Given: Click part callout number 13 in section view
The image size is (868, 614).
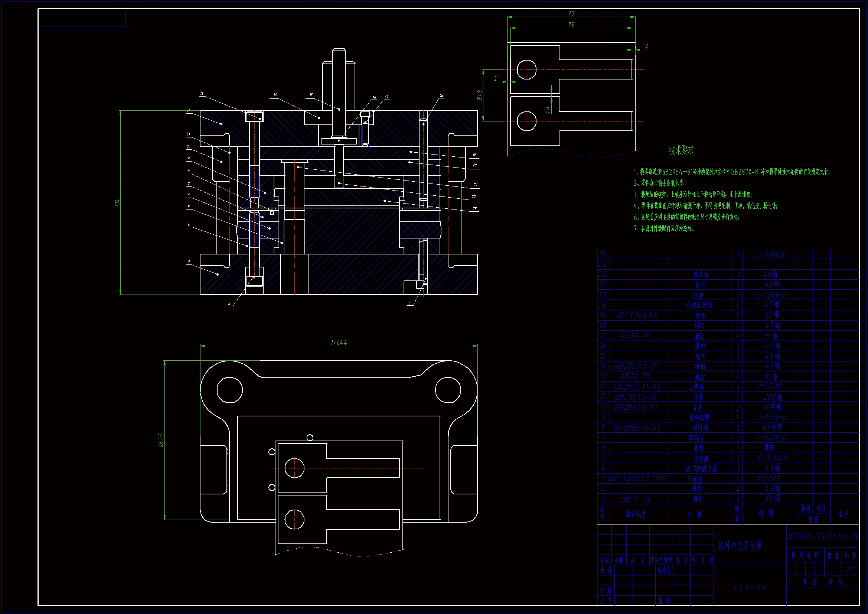Looking at the screenshot, I should (202, 94).
